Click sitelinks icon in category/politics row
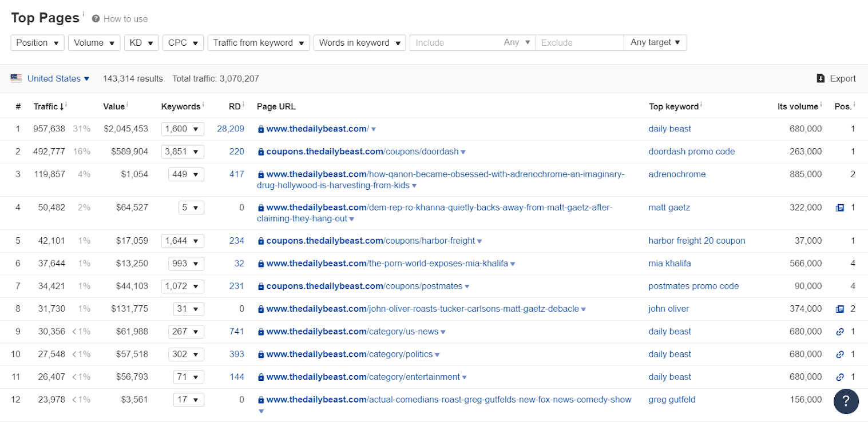 [840, 355]
